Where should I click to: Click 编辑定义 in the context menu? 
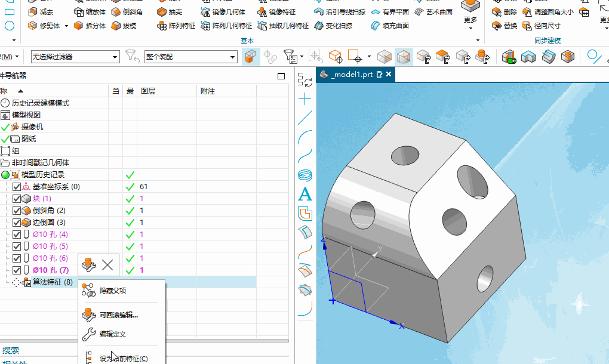[112, 334]
